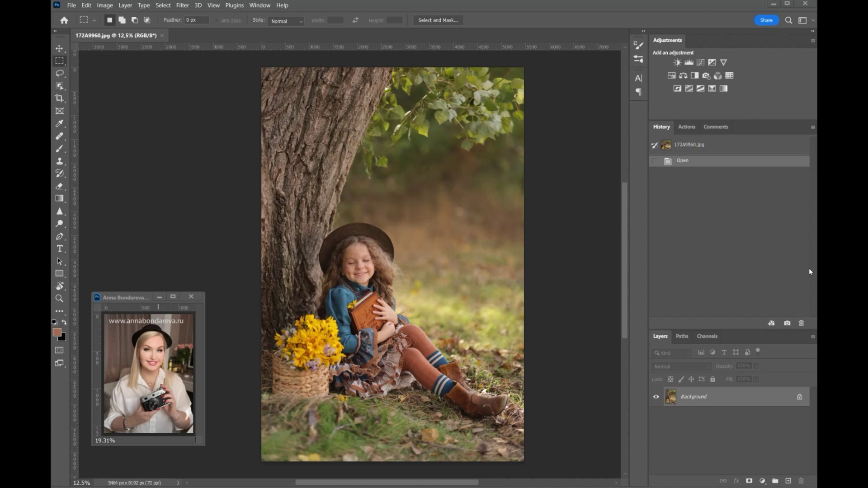868x488 pixels.
Task: Click the foreground color swatch
Action: [x=57, y=332]
